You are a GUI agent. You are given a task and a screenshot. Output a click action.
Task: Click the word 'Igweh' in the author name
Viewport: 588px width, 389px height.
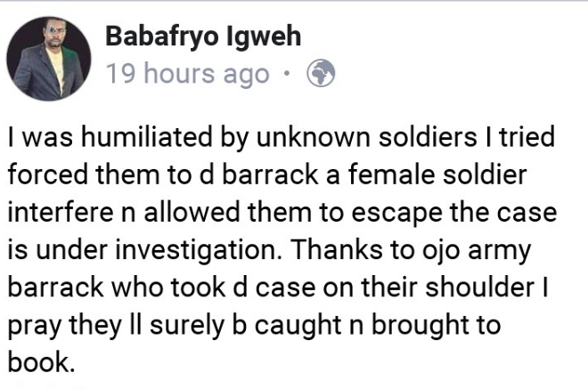click(264, 38)
